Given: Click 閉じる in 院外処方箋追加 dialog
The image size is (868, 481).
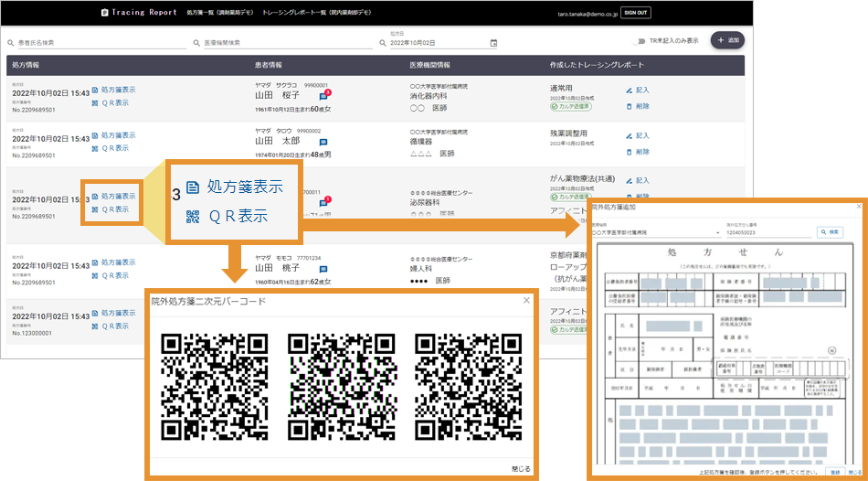Looking at the screenshot, I should [x=854, y=472].
